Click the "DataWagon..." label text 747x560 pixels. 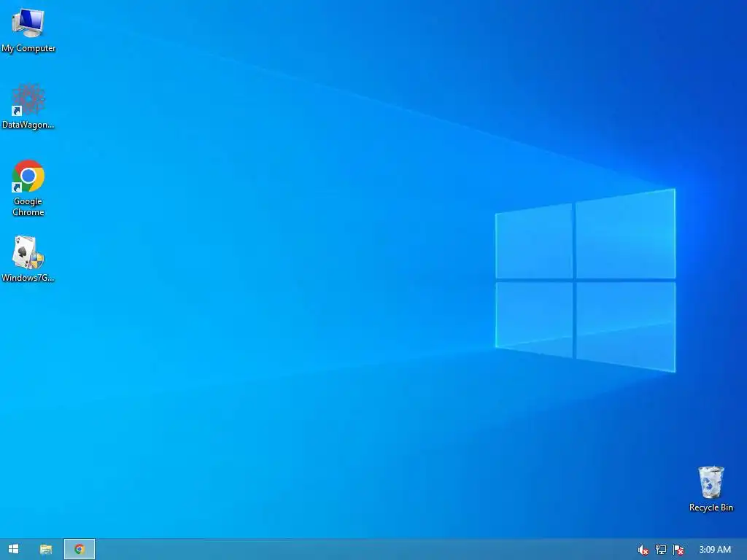pyautogui.click(x=28, y=125)
